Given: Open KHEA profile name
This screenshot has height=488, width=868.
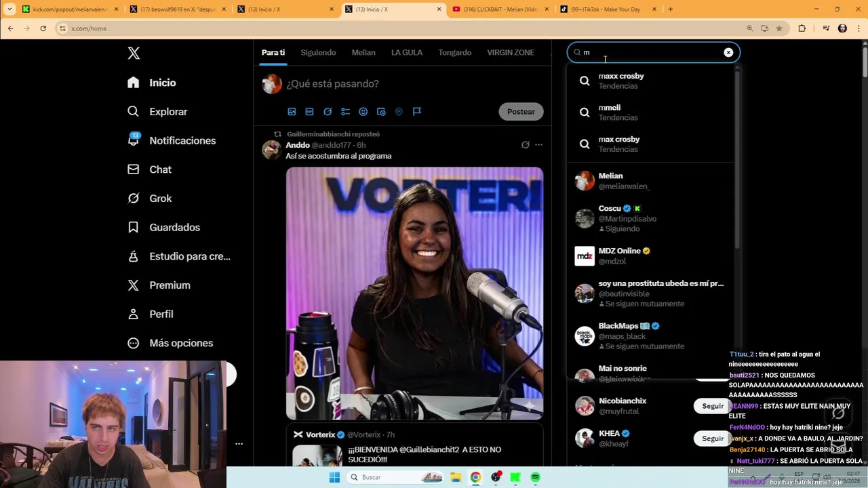Looking at the screenshot, I should pos(609,434).
